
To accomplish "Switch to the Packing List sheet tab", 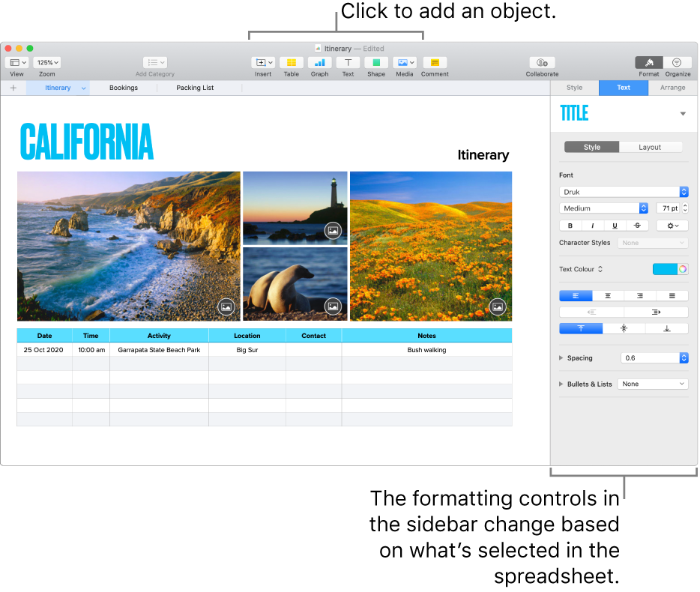I will point(195,88).
